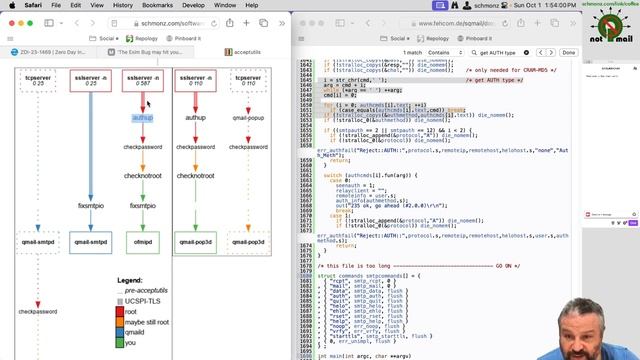The width and height of the screenshot is (640, 360).
Task: Click checknotroot under sslserver 0 587
Action: point(143,176)
